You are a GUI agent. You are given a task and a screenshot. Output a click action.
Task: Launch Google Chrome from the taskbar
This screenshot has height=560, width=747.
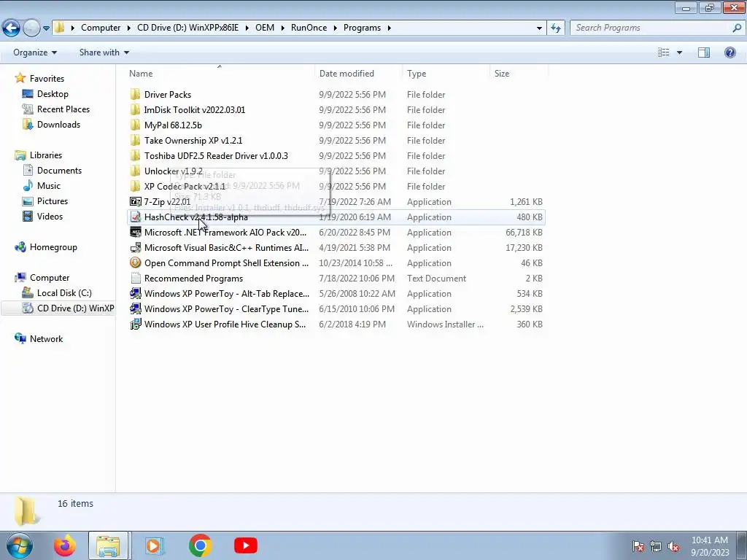tap(200, 545)
